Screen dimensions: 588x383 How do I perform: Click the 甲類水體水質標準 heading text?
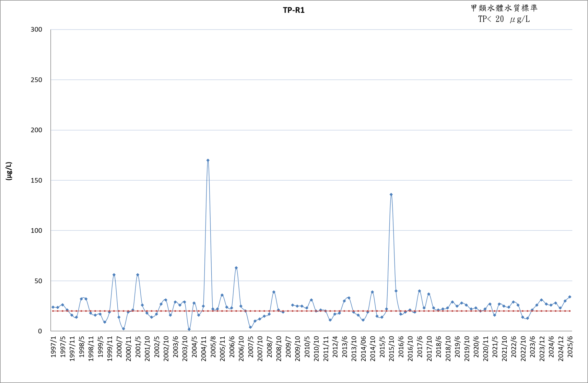pos(504,8)
